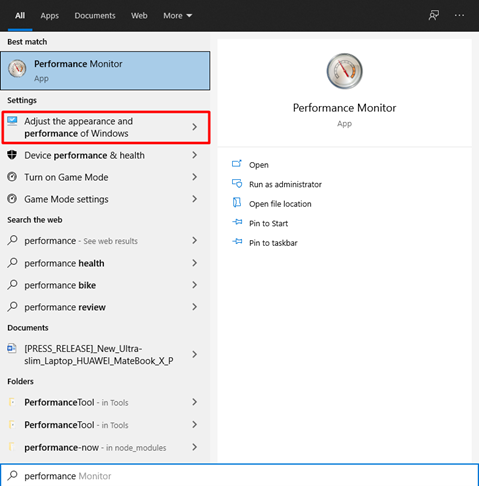Click the Pin to Start pin icon
Screen dimensions: 479x486
coord(237,222)
